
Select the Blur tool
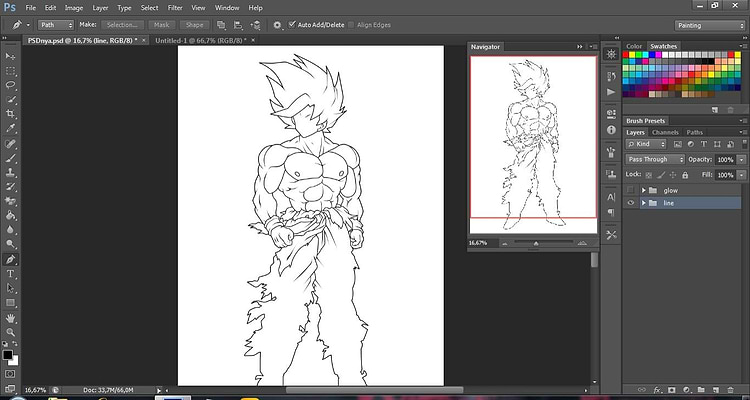(10, 230)
